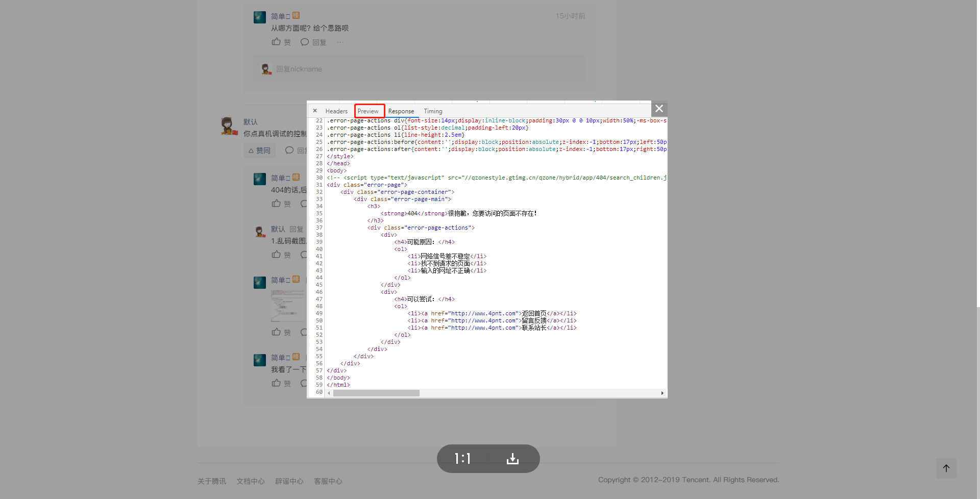Click the 15小时前 timestamp
The height and width of the screenshot is (499, 980).
[570, 16]
